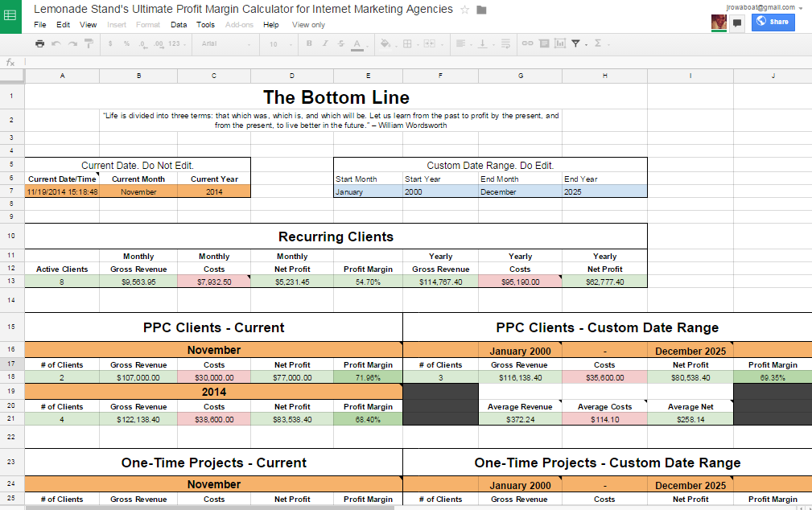Click the Filter funnel icon

[x=575, y=43]
